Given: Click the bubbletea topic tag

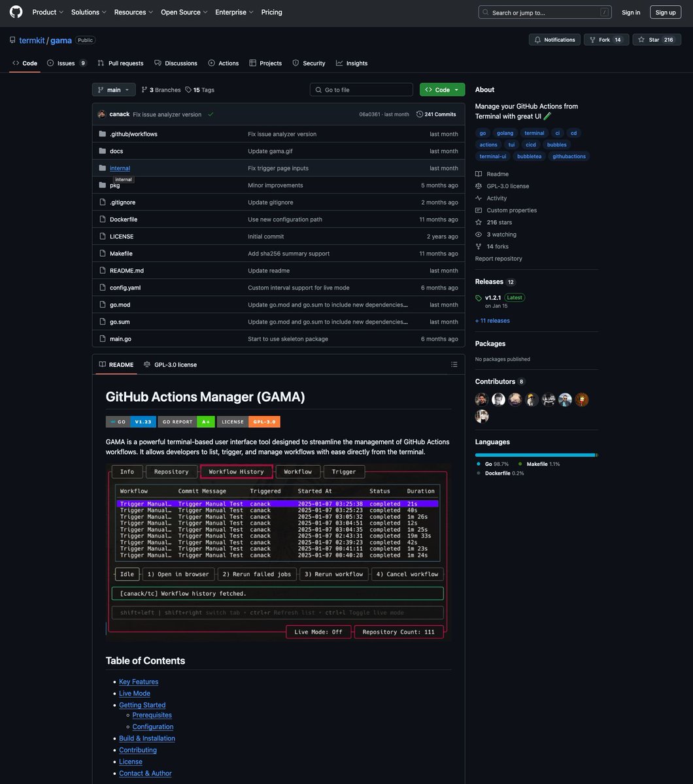Looking at the screenshot, I should pyautogui.click(x=529, y=156).
